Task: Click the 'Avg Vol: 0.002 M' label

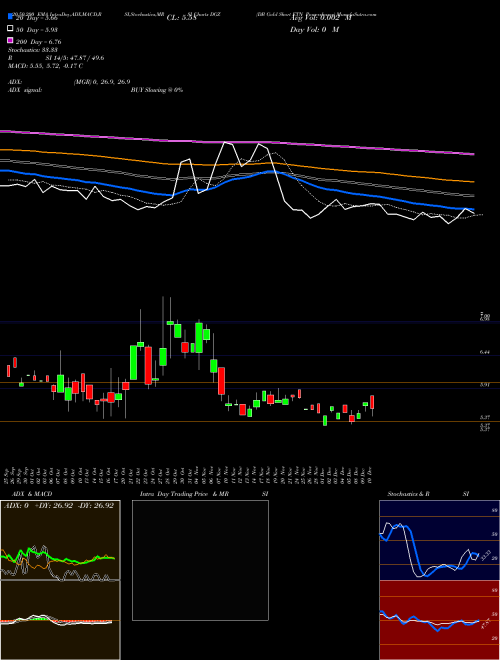Action: pyautogui.click(x=320, y=18)
